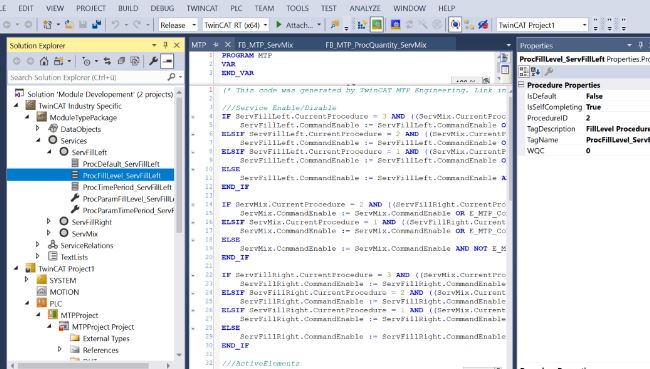The image size is (650, 369).
Task: Click the upper split-view icon in the editor
Action: tap(504, 58)
